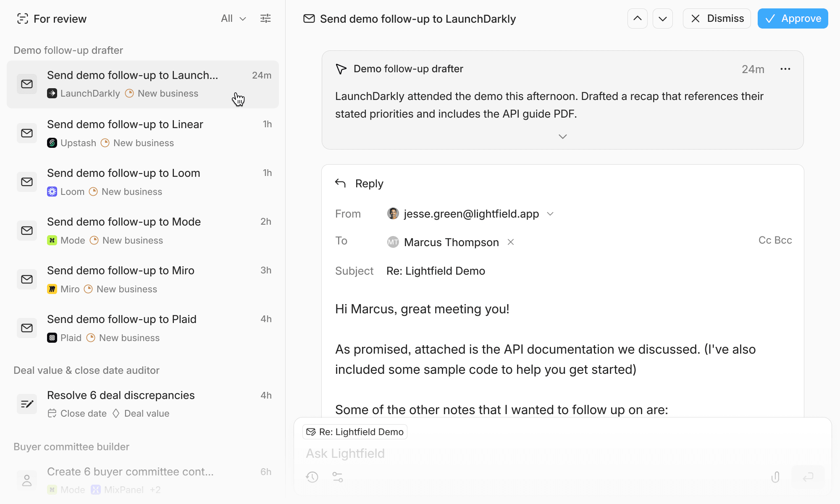Click the person icon for buyer committee item

point(27,480)
